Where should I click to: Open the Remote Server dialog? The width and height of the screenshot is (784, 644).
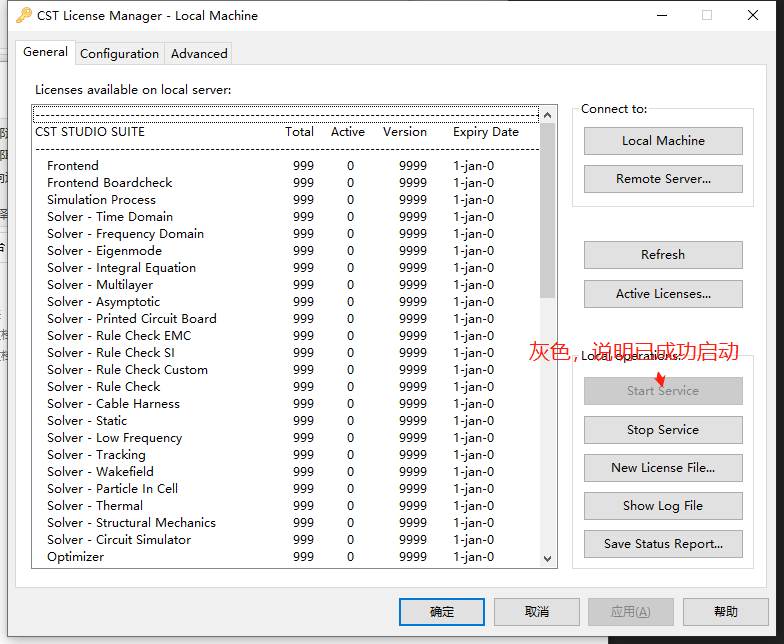point(663,178)
